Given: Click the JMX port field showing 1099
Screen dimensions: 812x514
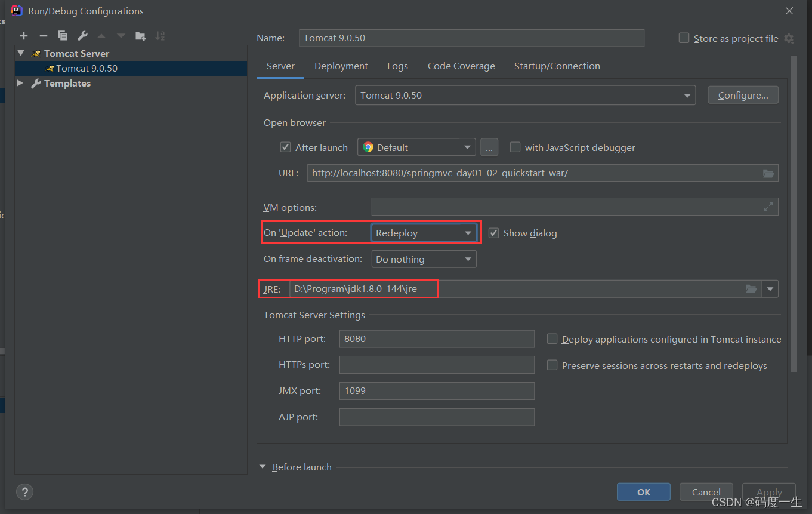Looking at the screenshot, I should pos(437,391).
